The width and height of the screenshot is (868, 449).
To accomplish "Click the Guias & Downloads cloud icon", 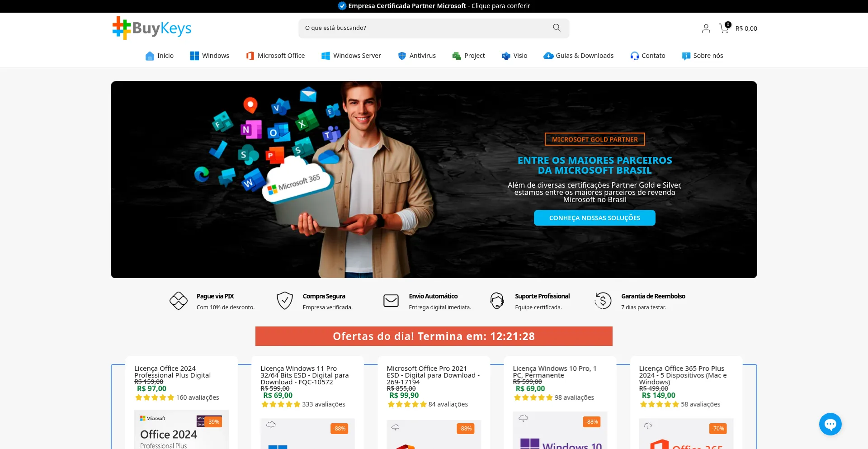I will tap(548, 56).
